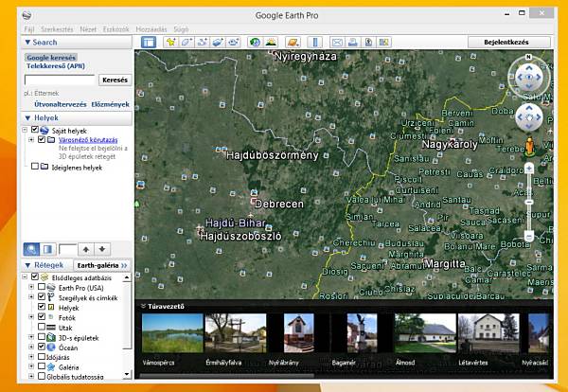Screen dimensions: 568x392
Task: View in Google Maps toolbar icon
Action: pos(384,43)
